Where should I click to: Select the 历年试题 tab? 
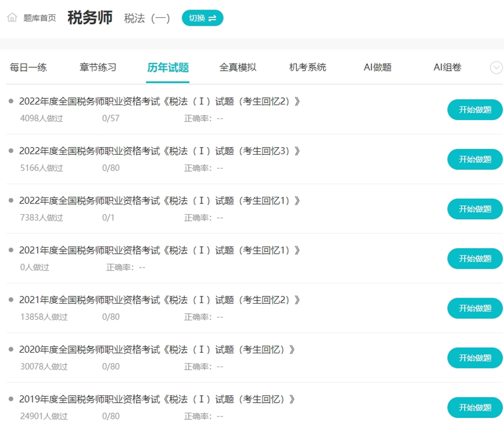coord(167,68)
